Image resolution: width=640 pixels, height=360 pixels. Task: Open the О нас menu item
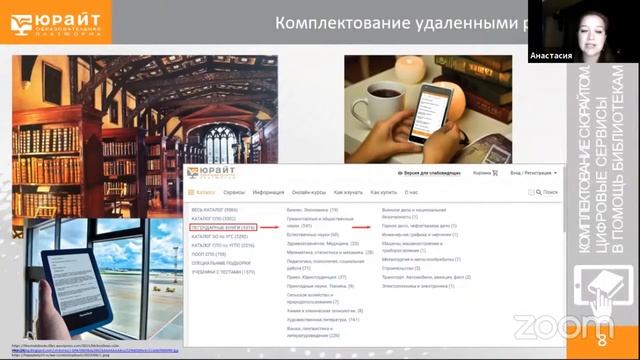point(411,192)
